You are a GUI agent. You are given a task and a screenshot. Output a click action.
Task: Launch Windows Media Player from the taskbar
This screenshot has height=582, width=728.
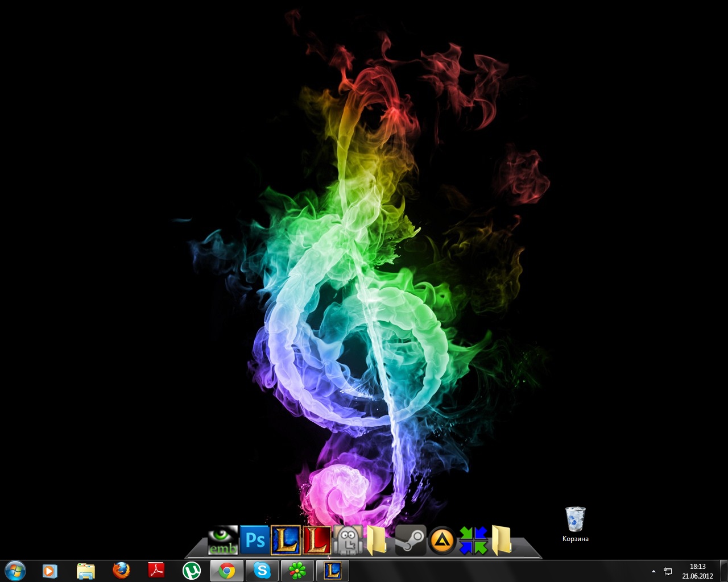coord(50,570)
